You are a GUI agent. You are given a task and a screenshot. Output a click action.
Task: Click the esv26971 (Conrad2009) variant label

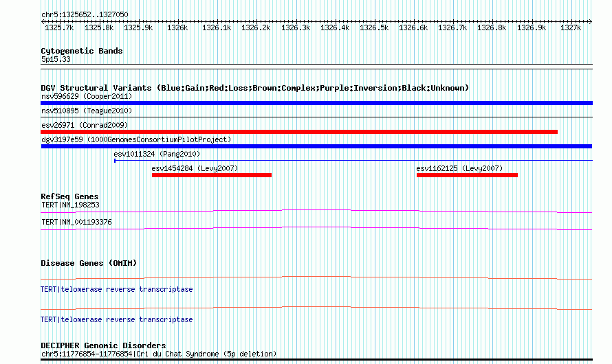click(85, 125)
